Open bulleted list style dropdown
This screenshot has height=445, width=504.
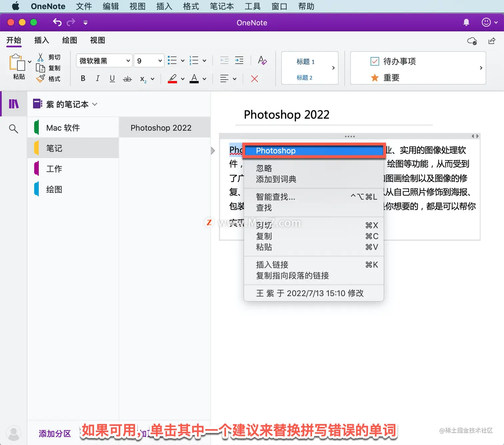(x=183, y=61)
